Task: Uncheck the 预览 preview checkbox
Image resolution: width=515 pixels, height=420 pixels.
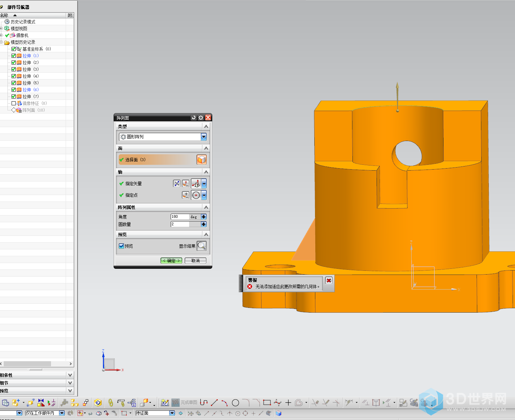Action: coord(121,246)
